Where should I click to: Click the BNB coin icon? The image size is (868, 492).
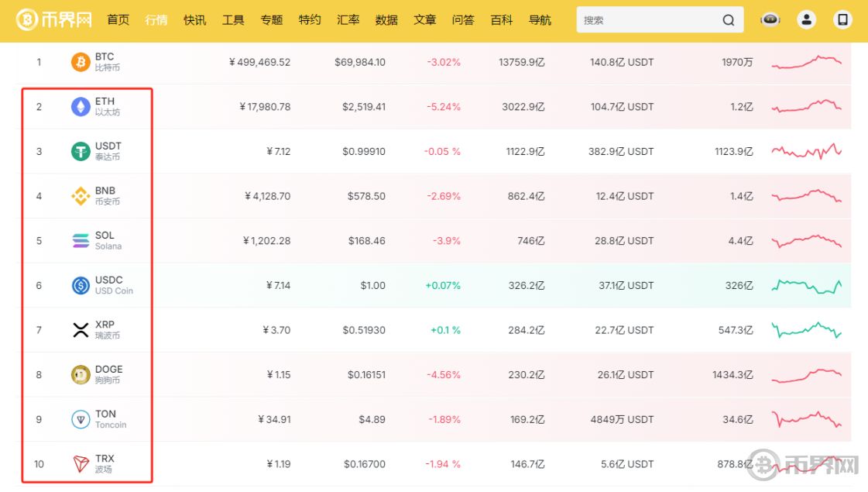click(81, 196)
